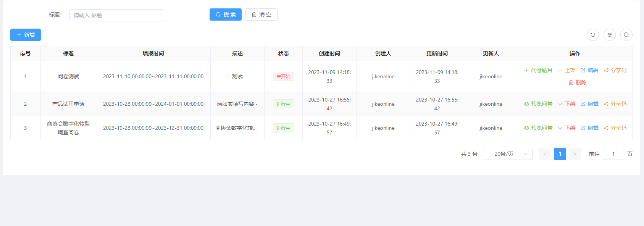Viewport: 644px width, 226px height.
Task: Click the 搜索 button
Action: coord(225,15)
